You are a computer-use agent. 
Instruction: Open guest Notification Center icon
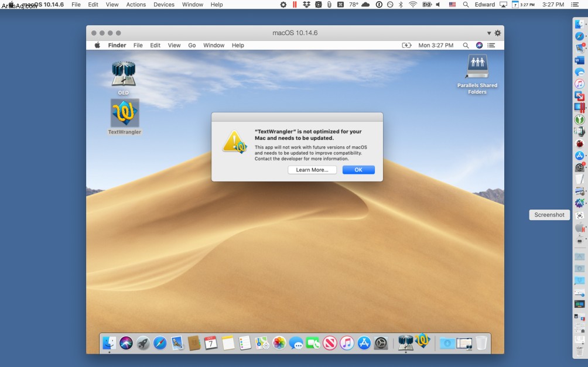click(x=491, y=45)
